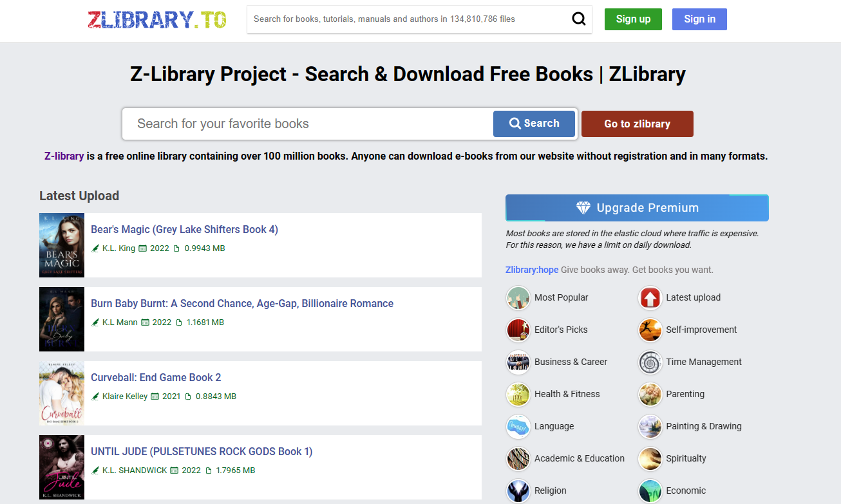Click author name K.L. SHANDWICK

pyautogui.click(x=135, y=471)
